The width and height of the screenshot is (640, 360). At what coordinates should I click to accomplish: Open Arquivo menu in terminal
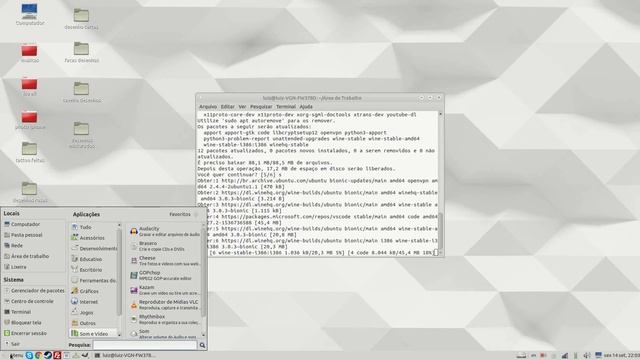click(208, 107)
